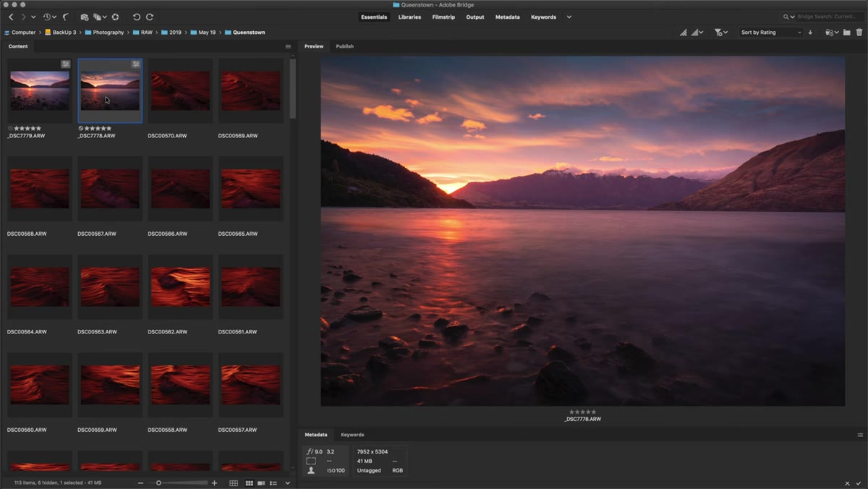Viewport: 868px width, 489px height.
Task: Select _DSC7778.ARW thumbnail
Action: pos(110,90)
